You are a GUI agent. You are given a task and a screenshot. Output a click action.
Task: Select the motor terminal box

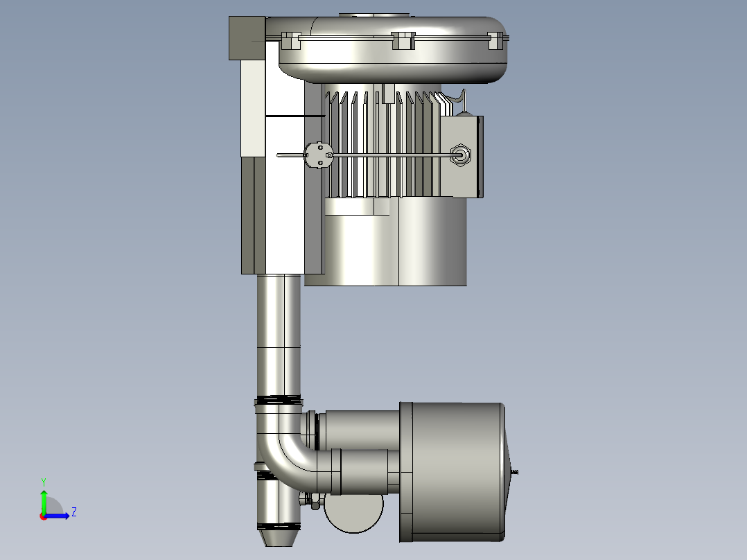[x=461, y=157]
